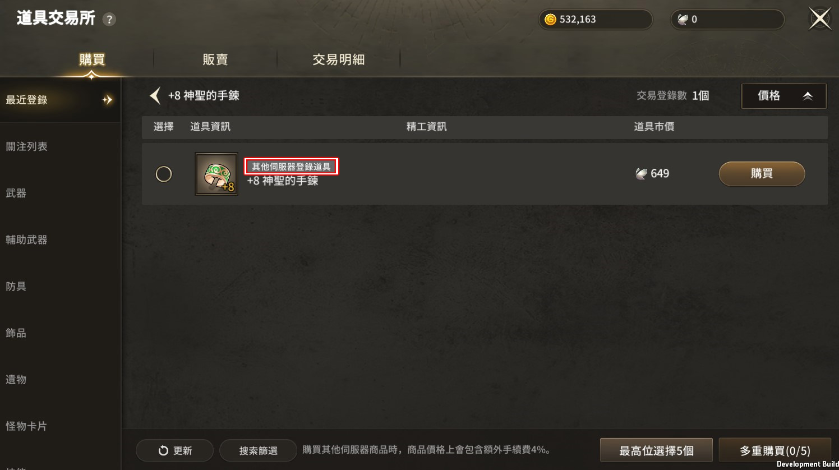Click the 其他伺服器登錄道具 label tag
The image size is (839, 470).
[291, 166]
